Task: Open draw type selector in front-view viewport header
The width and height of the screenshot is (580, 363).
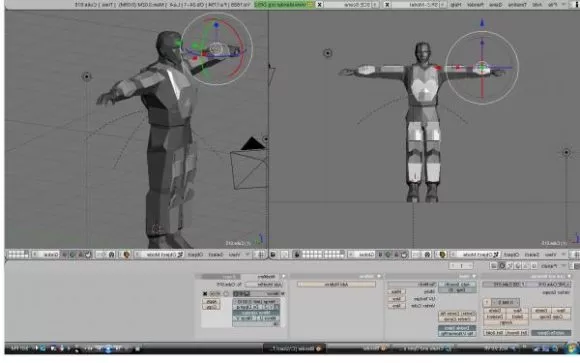Action: click(442, 255)
